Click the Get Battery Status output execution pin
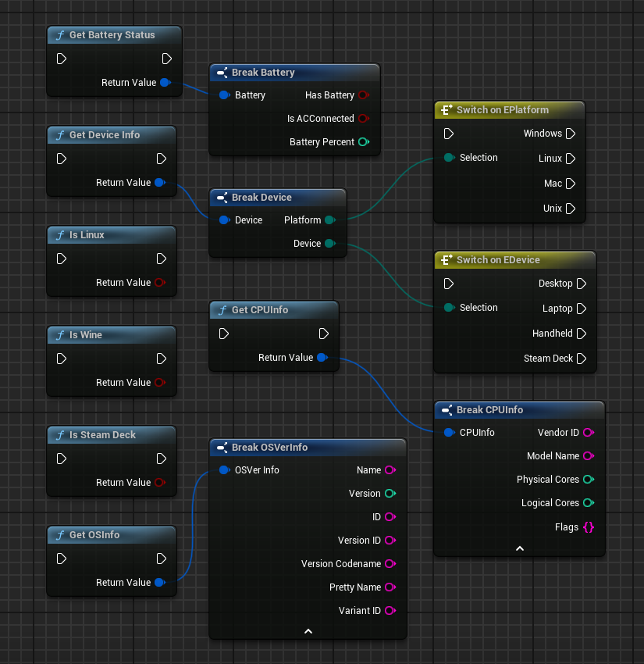Image resolution: width=644 pixels, height=664 pixels. click(167, 59)
